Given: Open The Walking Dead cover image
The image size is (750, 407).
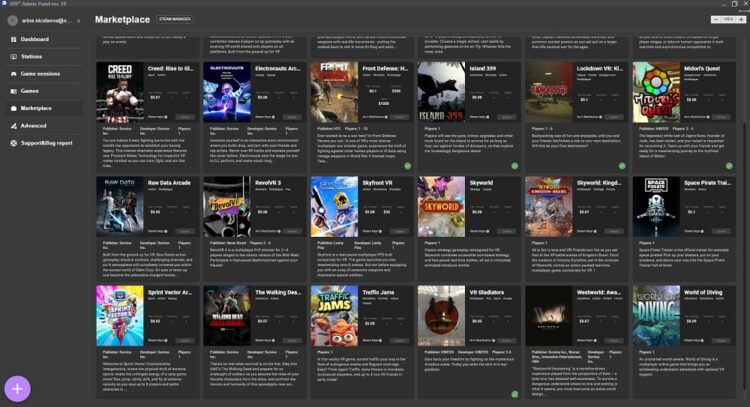Looking at the screenshot, I should pos(227,316).
